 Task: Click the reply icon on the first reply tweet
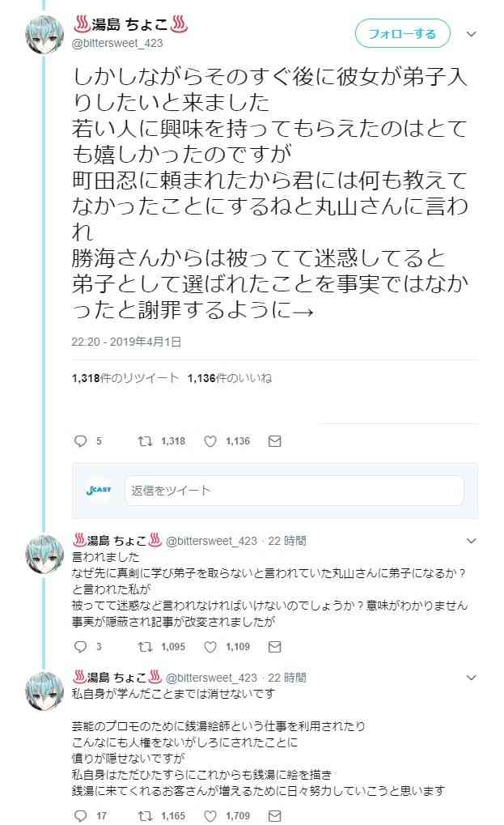(x=80, y=646)
